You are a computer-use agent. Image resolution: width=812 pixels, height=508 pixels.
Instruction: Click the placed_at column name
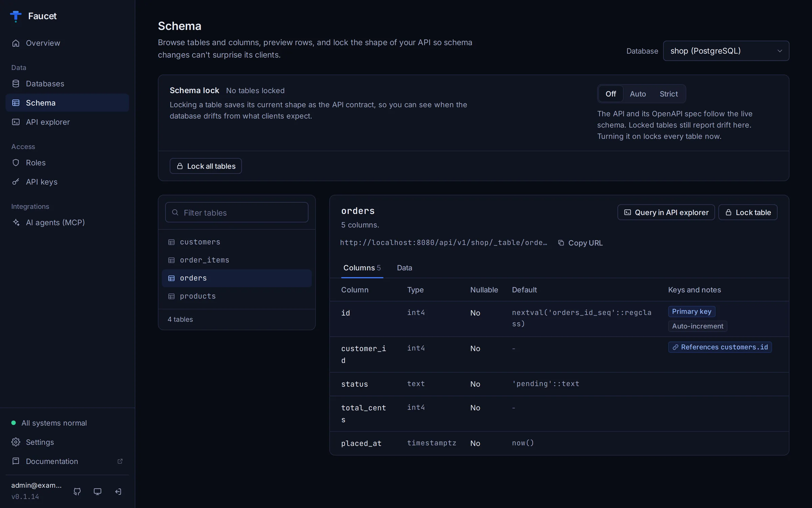pyautogui.click(x=361, y=443)
